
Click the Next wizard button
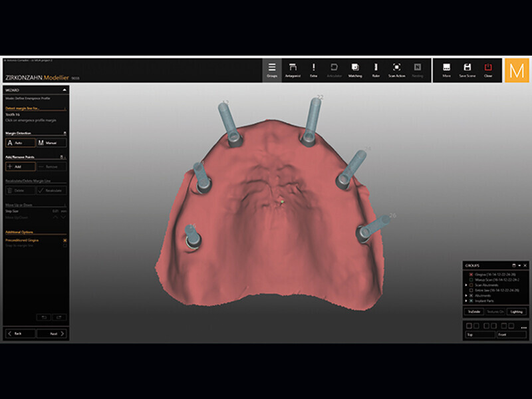pos(51,333)
